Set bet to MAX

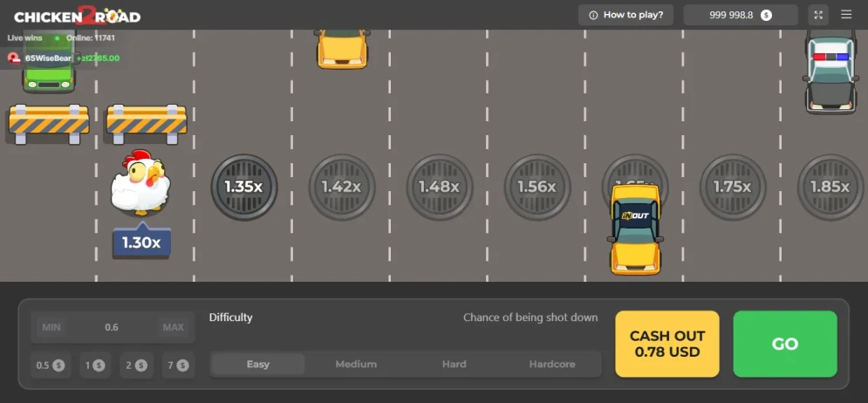pyautogui.click(x=174, y=327)
